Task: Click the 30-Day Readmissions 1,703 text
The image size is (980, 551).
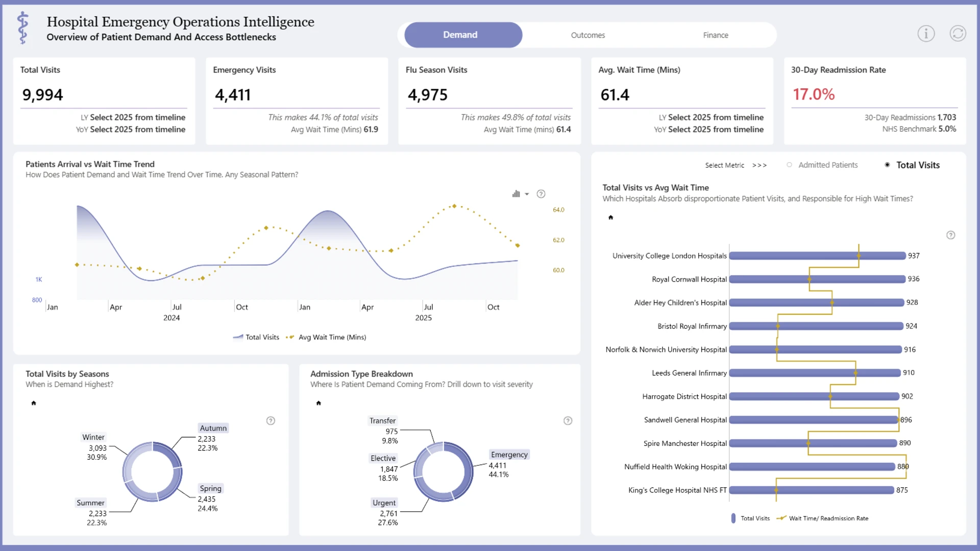Action: (x=910, y=117)
